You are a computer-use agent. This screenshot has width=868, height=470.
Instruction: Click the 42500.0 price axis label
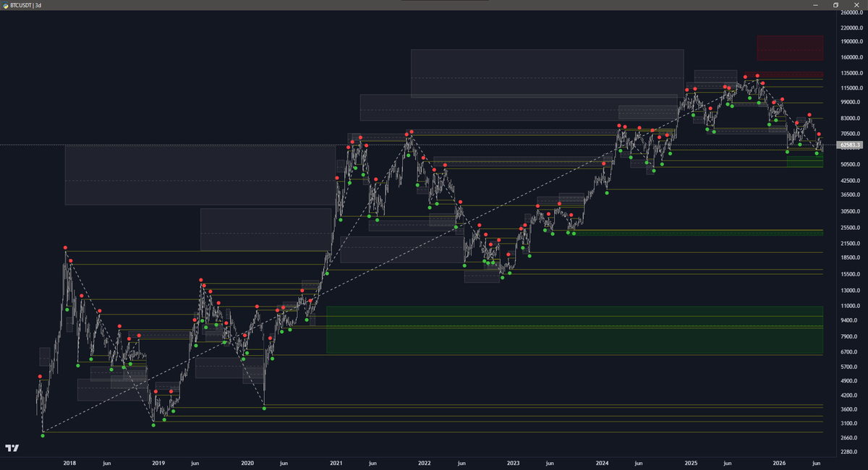click(851, 180)
